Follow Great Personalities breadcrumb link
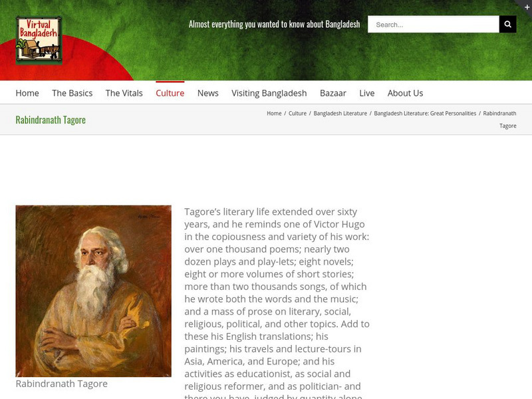The height and width of the screenshot is (399, 532). [x=425, y=113]
